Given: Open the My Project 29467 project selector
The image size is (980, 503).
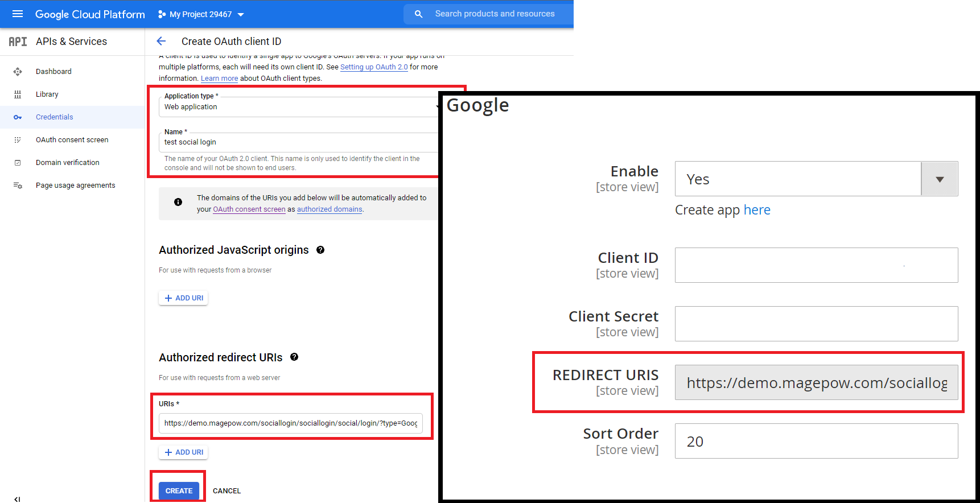Looking at the screenshot, I should point(201,14).
